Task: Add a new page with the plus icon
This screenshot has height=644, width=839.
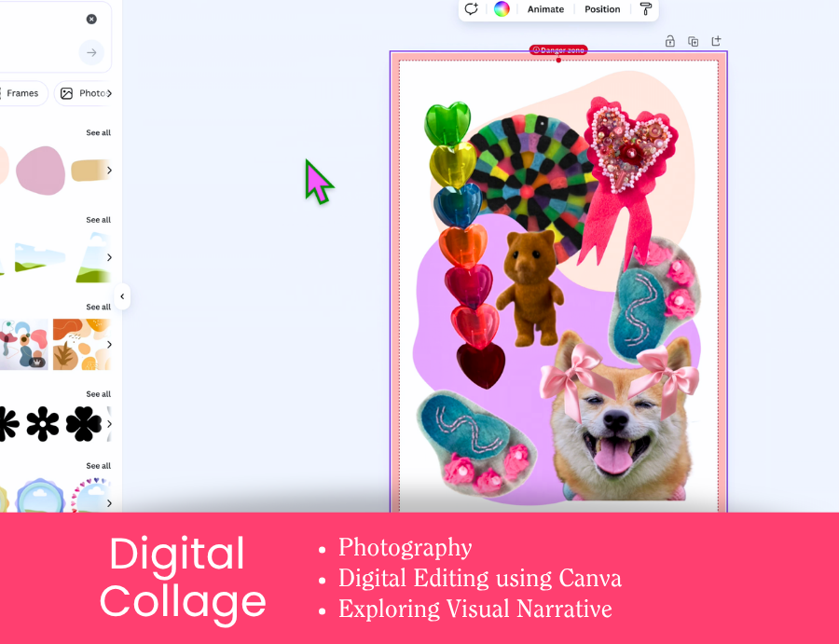Action: point(716,41)
